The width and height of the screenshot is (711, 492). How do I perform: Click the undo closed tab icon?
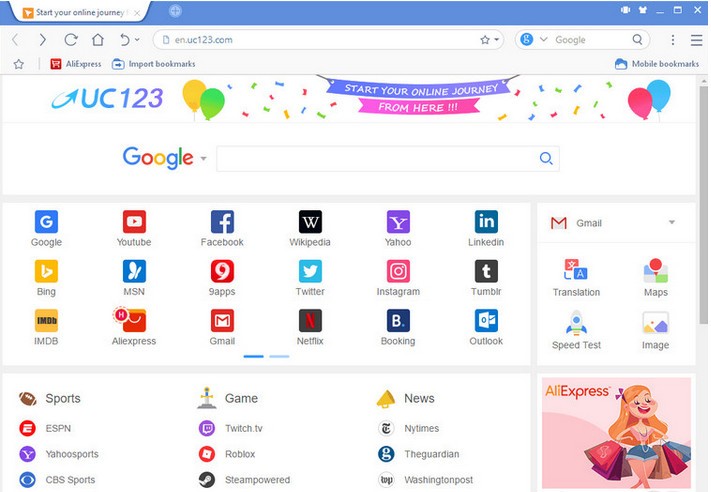click(125, 40)
